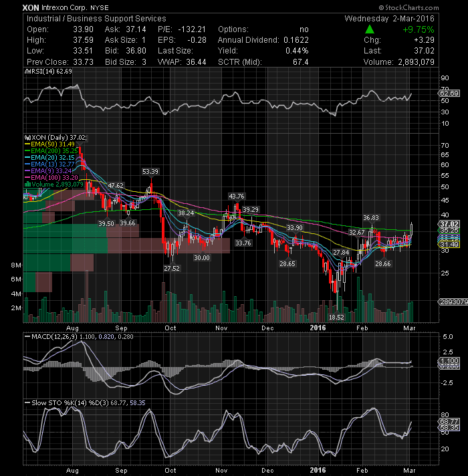This screenshot has width=468, height=476.
Task: Click the green 35.25 tag on price axis
Action: [449, 231]
